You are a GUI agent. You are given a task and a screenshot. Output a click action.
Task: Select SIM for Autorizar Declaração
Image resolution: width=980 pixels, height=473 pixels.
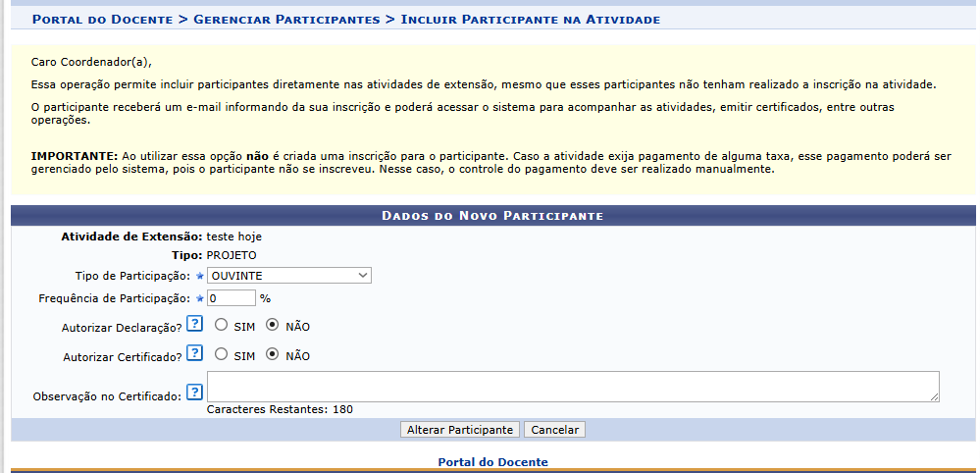(x=221, y=325)
